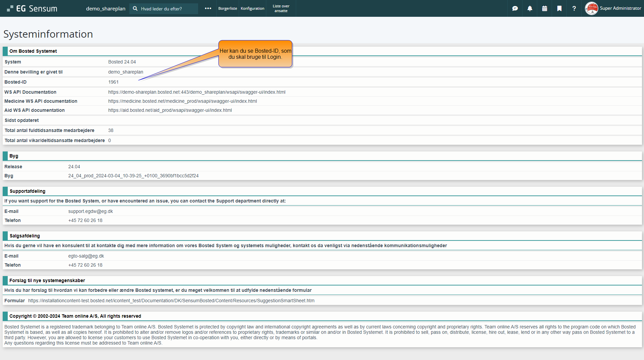Select the Byg build string value

coord(133,176)
